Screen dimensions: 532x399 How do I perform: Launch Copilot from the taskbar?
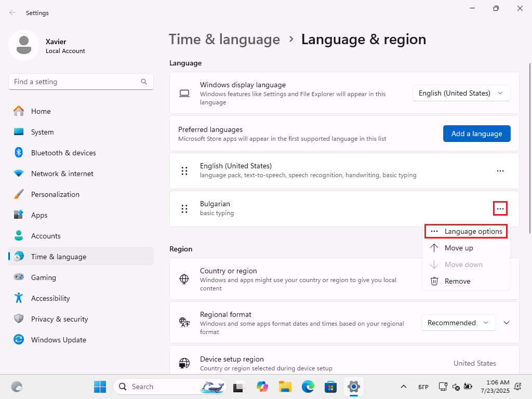point(262,387)
